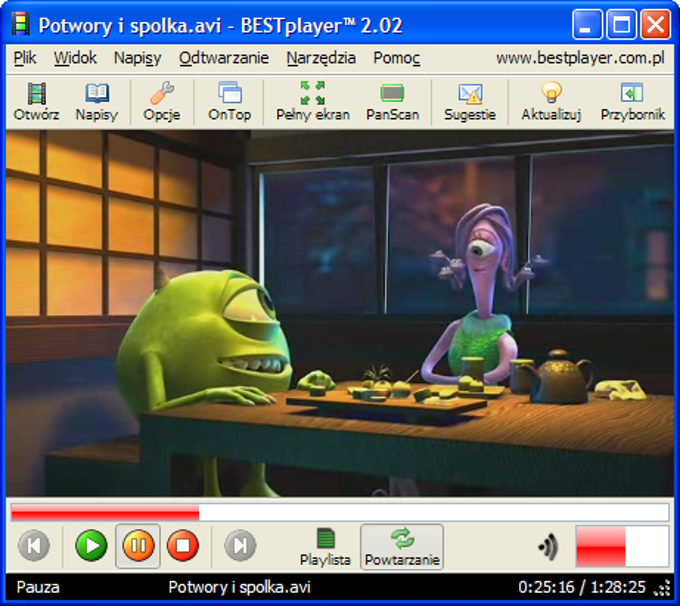Skip to the next track

coord(241,545)
